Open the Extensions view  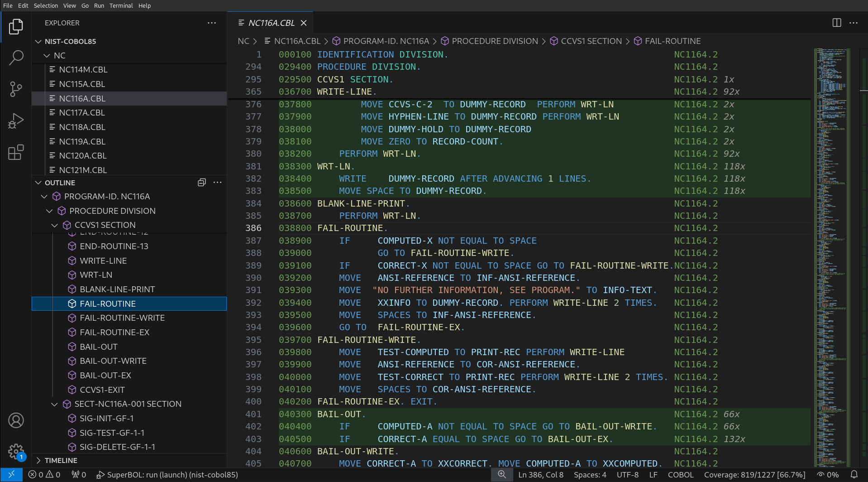(x=16, y=153)
